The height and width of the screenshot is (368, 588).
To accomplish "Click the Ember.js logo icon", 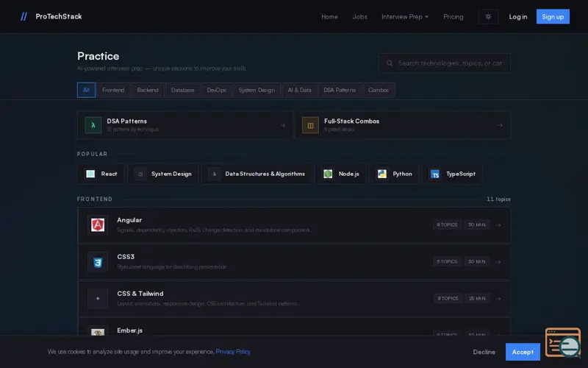I will pos(98,330).
